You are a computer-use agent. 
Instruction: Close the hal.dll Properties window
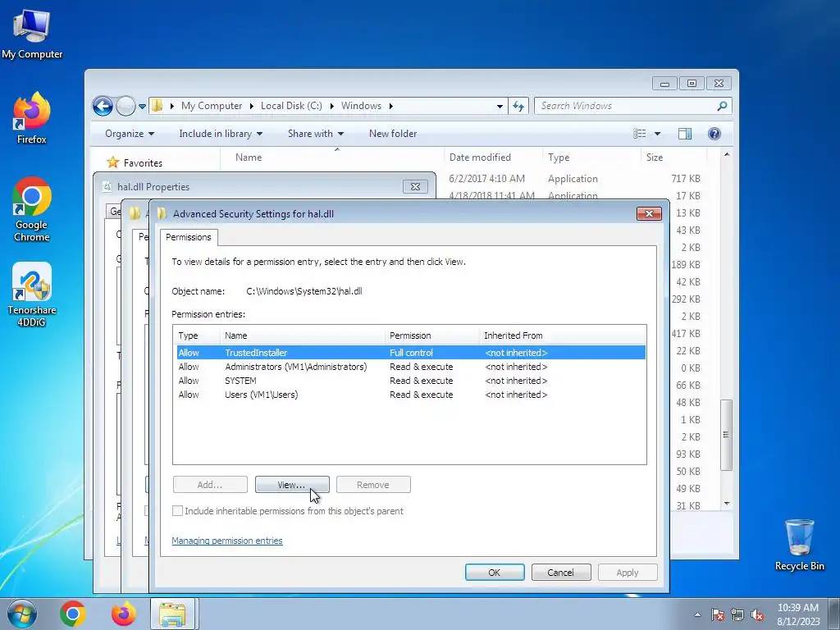(x=415, y=186)
